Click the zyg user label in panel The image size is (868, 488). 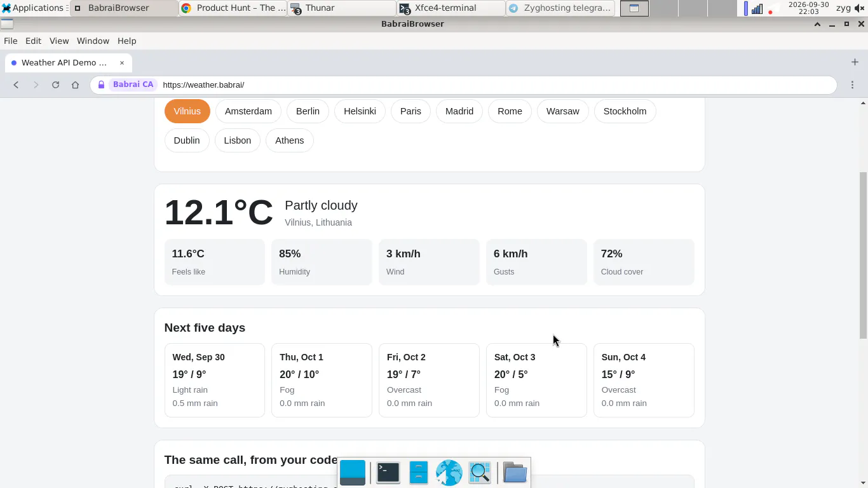click(843, 8)
